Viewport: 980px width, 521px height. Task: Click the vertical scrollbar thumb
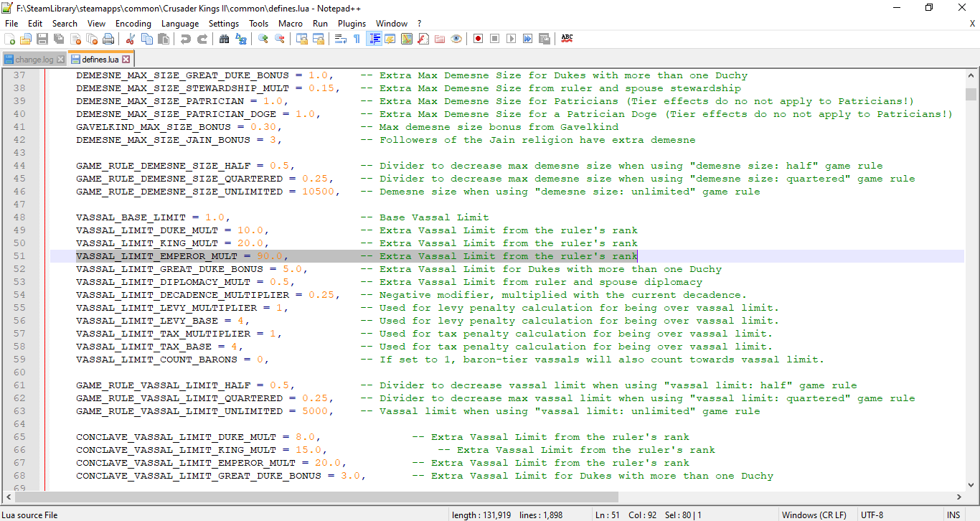click(x=971, y=94)
